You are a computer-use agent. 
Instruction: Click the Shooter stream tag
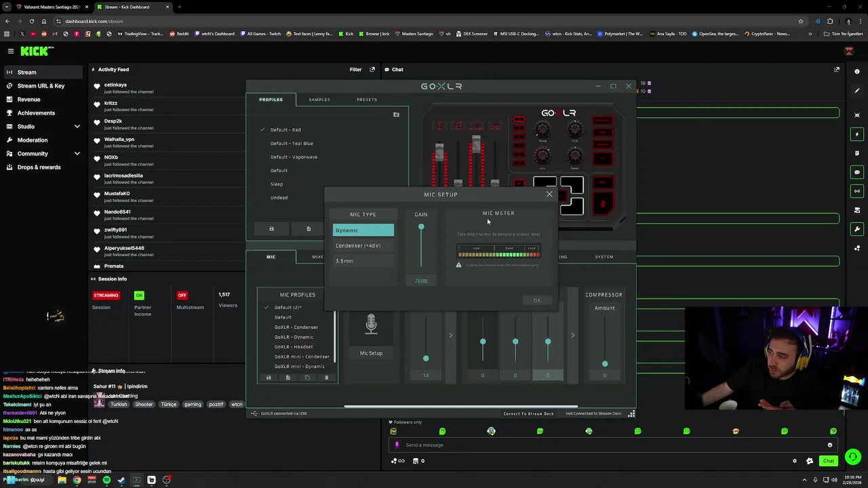[x=144, y=404]
